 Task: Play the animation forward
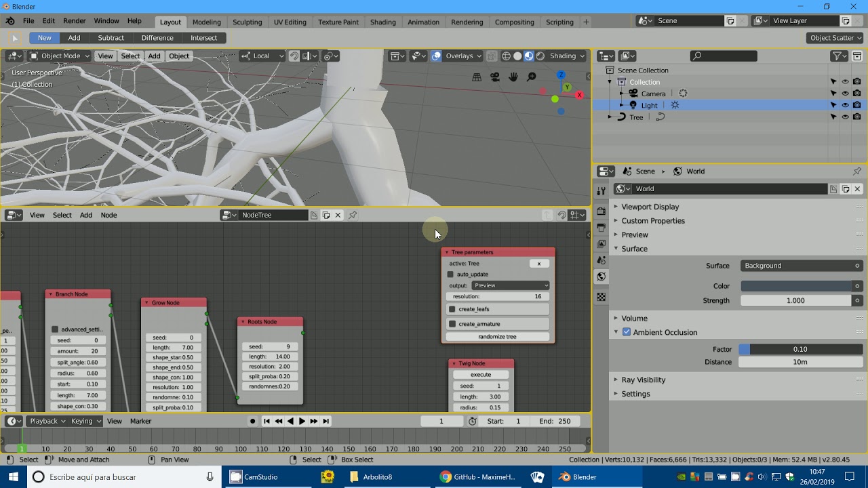302,421
